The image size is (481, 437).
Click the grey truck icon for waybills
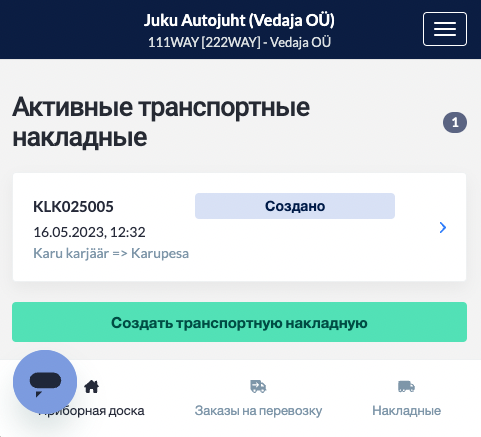(x=406, y=387)
